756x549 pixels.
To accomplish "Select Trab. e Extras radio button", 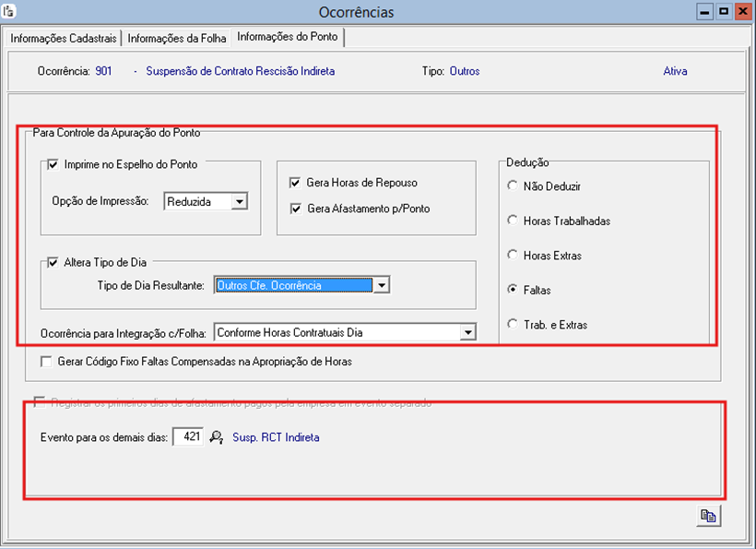I will point(513,325).
